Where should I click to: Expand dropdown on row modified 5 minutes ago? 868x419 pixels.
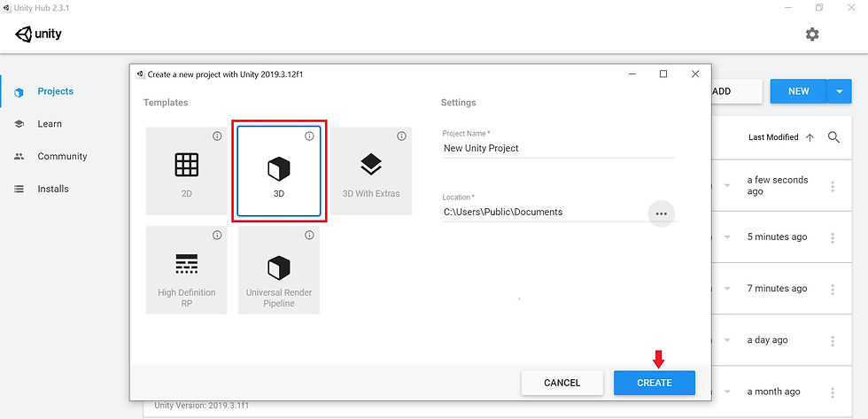tap(727, 237)
